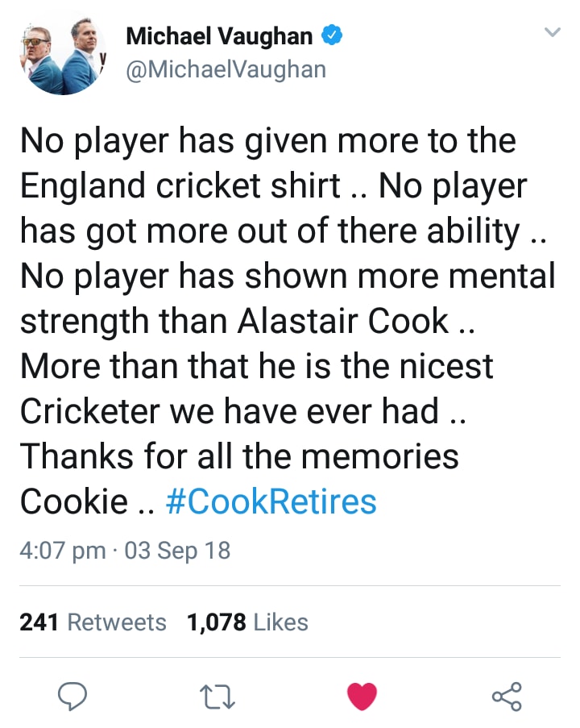
Task: Click the Retweet icon below the tweet
Action: 217,696
